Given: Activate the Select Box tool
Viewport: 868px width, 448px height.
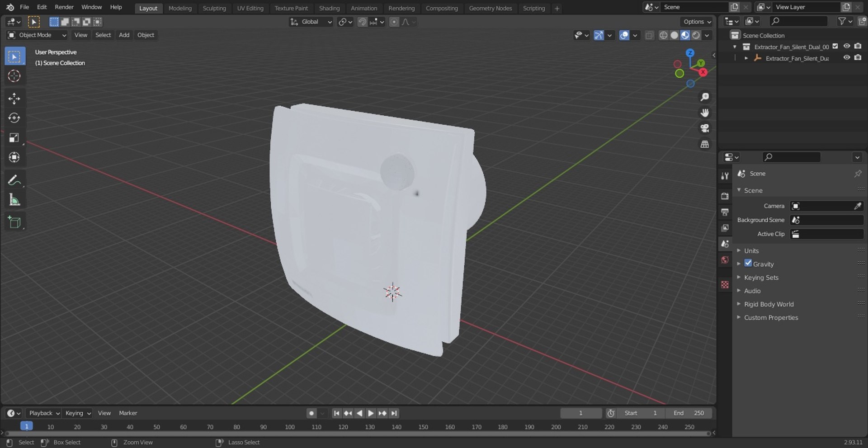Looking at the screenshot, I should pyautogui.click(x=14, y=57).
